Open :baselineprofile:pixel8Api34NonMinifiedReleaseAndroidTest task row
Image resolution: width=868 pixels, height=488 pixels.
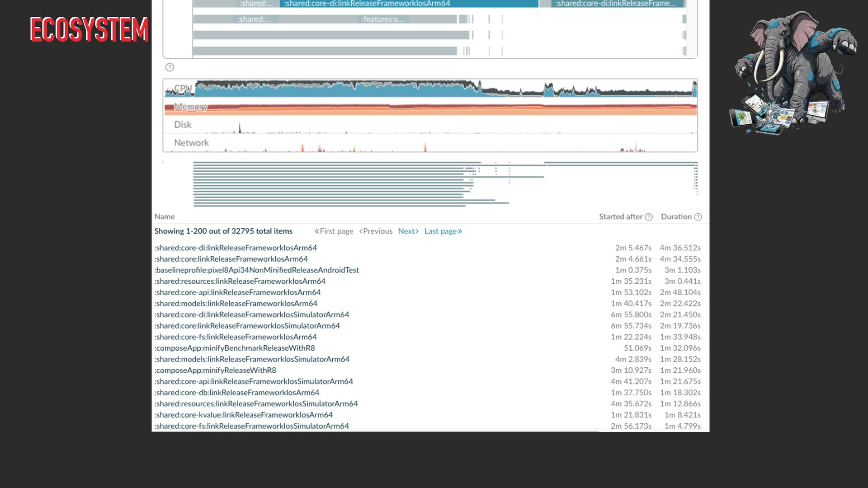[257, 270]
